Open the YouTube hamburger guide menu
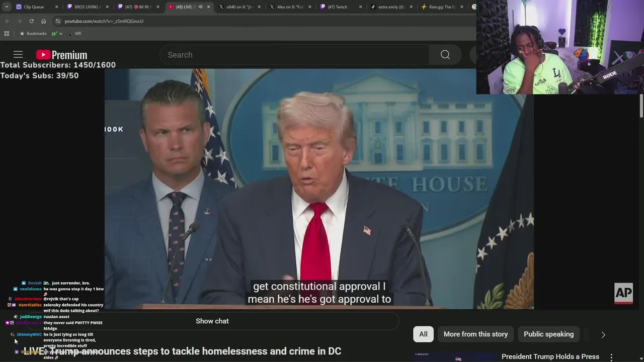The height and width of the screenshot is (362, 644). tap(18, 55)
